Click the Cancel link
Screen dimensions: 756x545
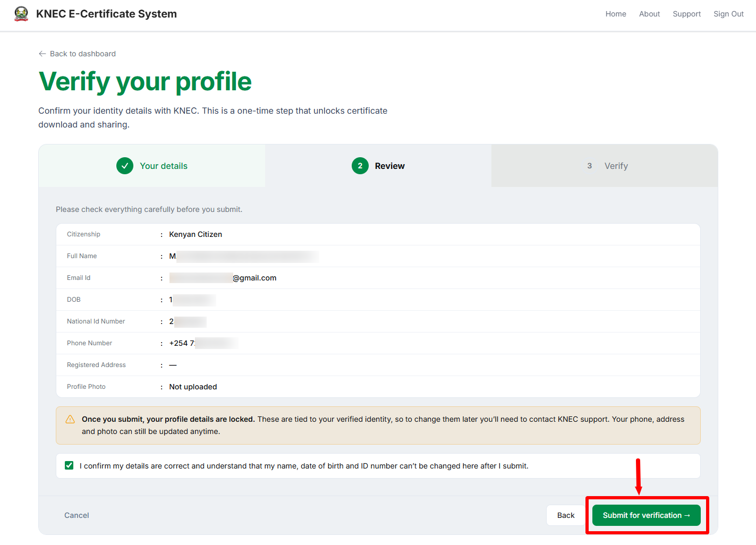coord(77,515)
